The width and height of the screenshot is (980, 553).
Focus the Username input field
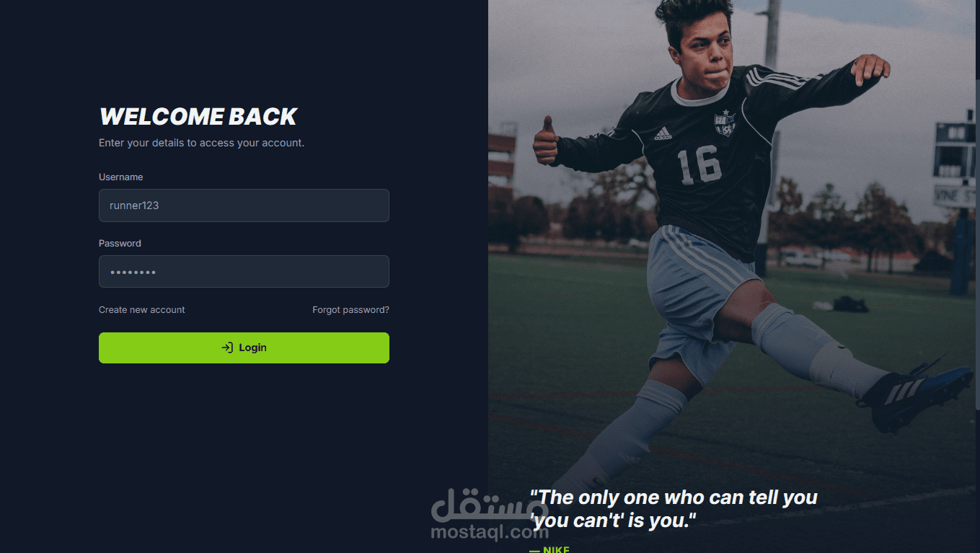(x=244, y=205)
